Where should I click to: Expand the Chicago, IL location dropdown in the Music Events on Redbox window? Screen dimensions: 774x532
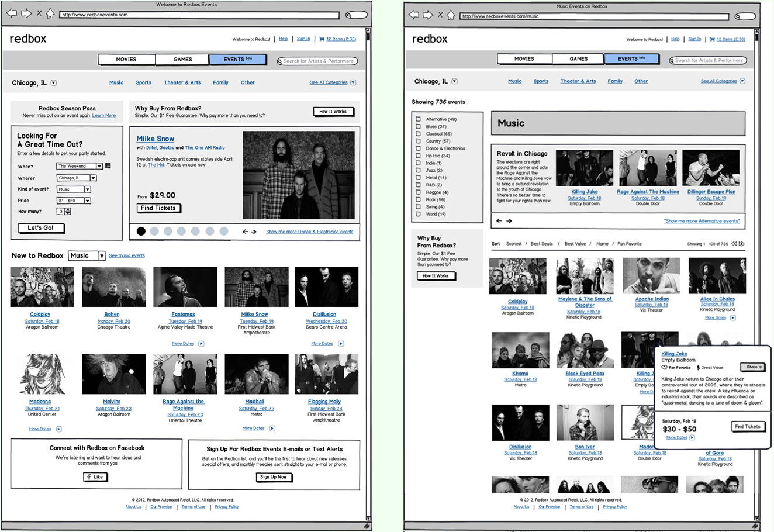click(455, 81)
